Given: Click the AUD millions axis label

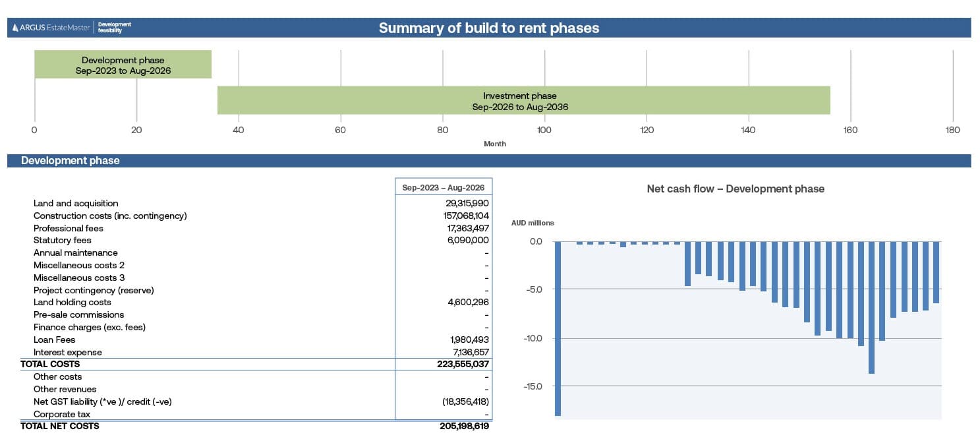Looking at the screenshot, I should [533, 223].
